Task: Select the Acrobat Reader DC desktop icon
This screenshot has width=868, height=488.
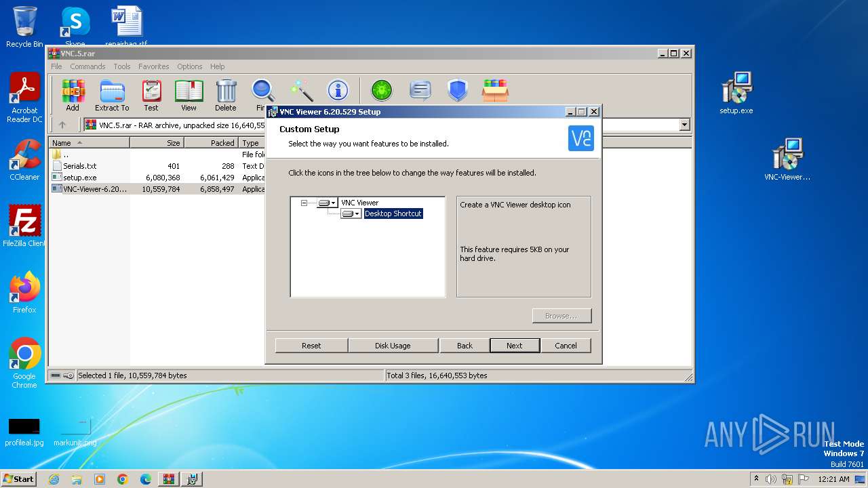Action: coord(24,98)
